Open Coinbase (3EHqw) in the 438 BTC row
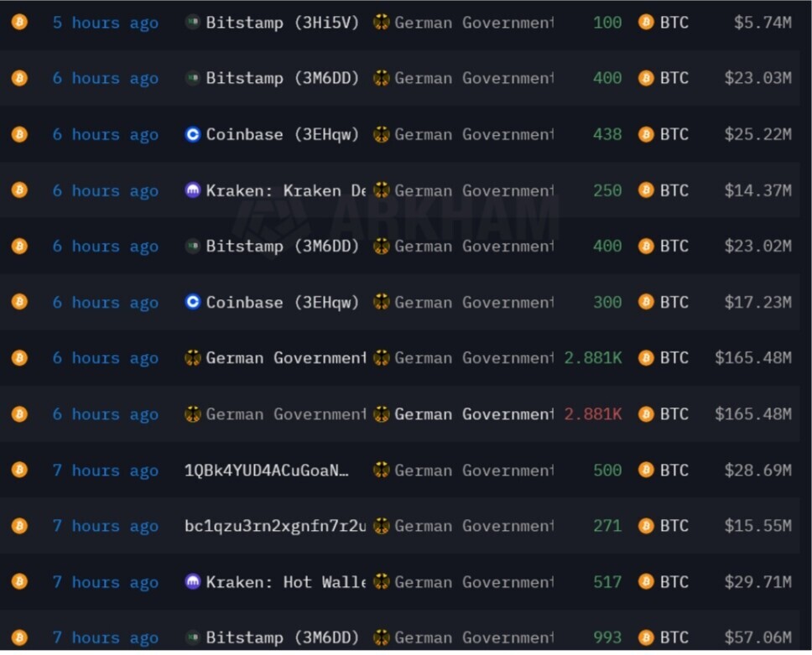812x655 pixels. point(282,135)
